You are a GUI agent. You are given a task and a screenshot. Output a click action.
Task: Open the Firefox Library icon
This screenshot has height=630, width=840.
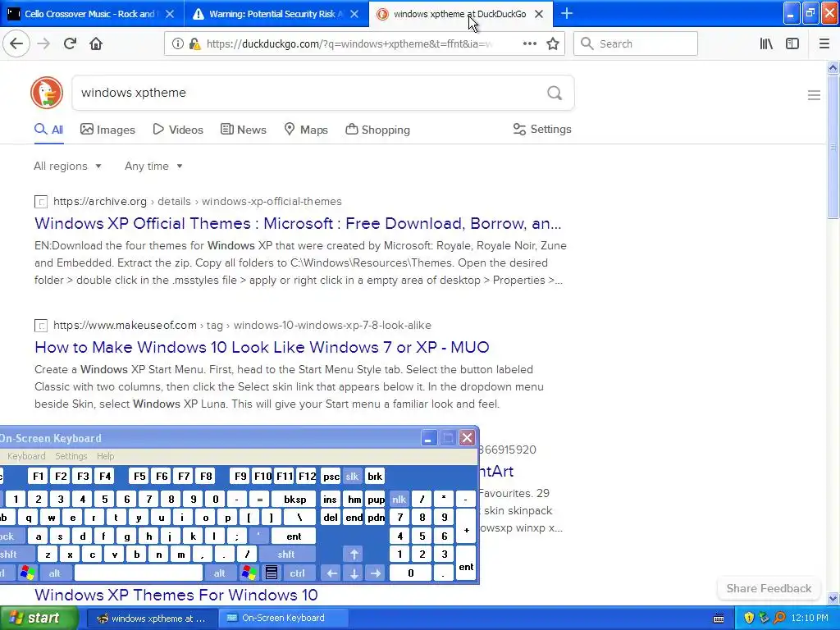coord(766,44)
